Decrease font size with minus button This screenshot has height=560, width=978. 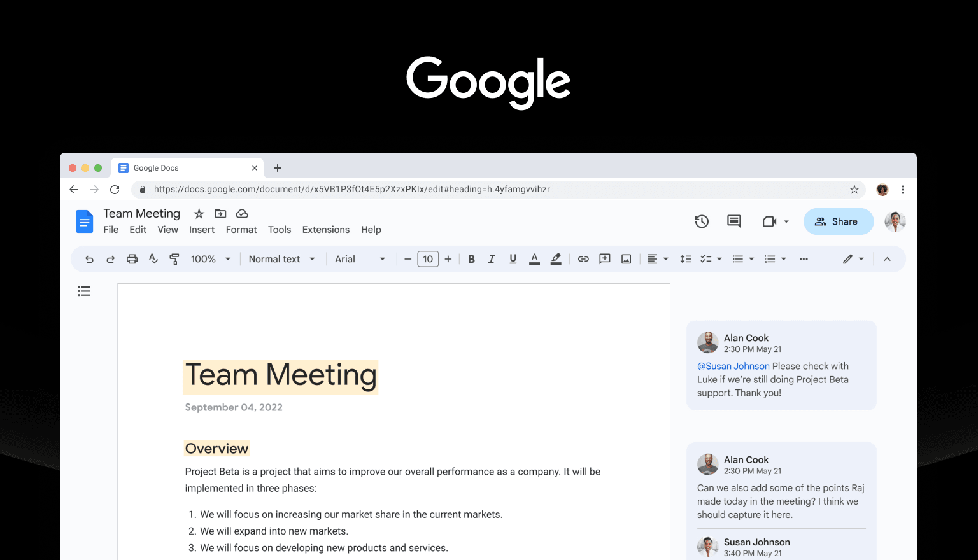pyautogui.click(x=407, y=259)
